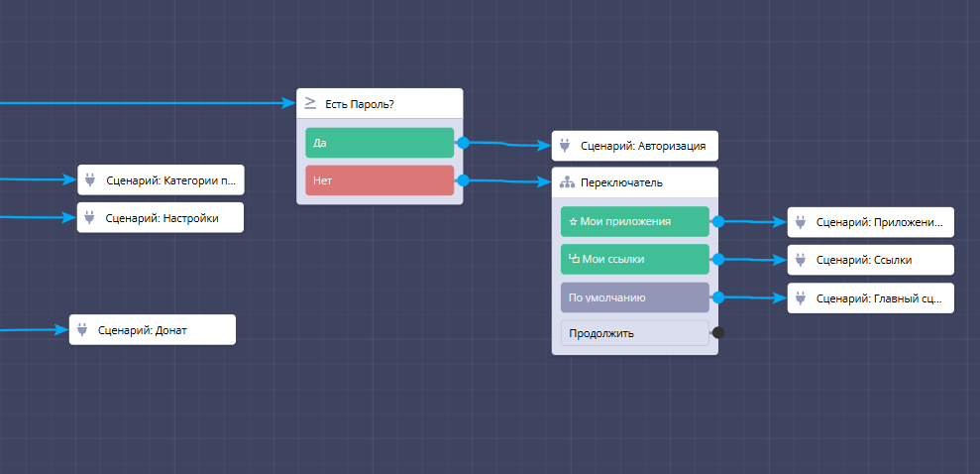Click the Продолжить output row
This screenshot has height=474, width=980.
coord(634,333)
